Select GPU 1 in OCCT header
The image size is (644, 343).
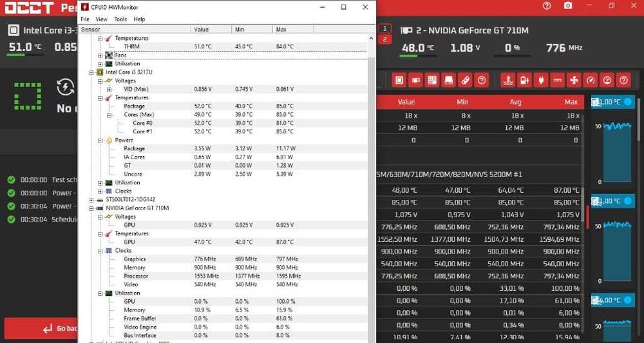click(x=384, y=29)
